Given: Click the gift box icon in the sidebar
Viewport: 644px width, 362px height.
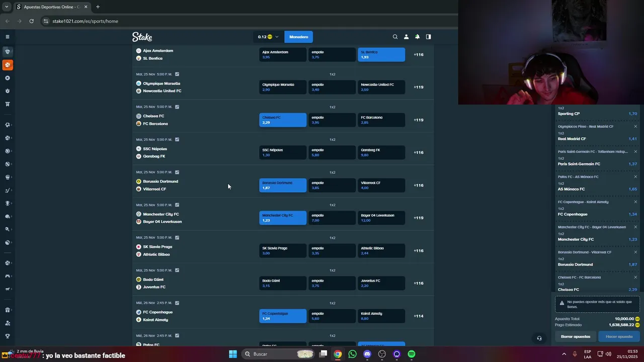Looking at the screenshot, I should pos(7,310).
